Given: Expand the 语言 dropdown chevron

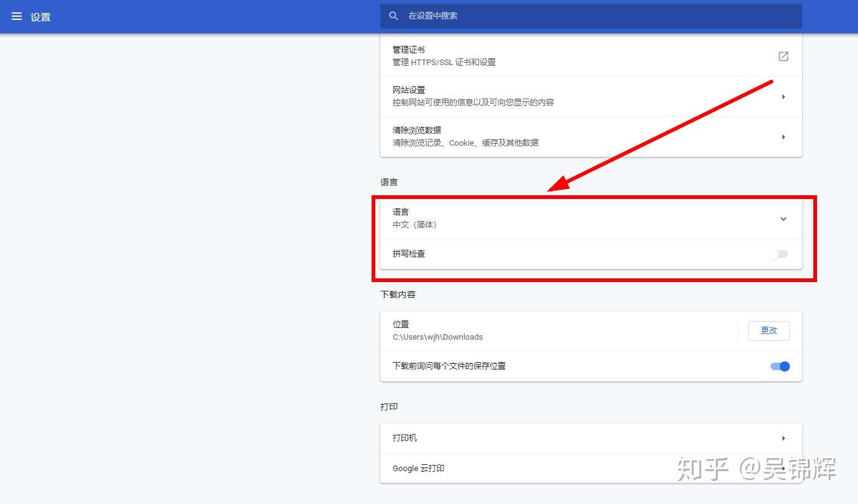Looking at the screenshot, I should (783, 219).
